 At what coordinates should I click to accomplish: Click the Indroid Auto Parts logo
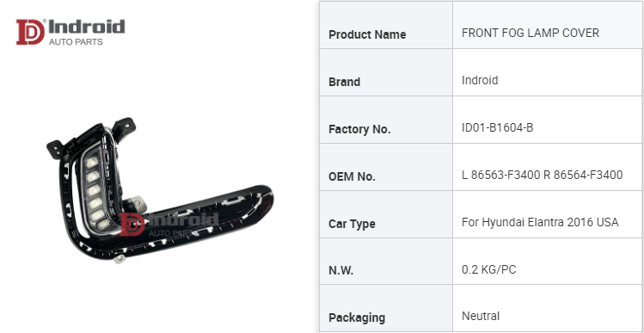click(71, 32)
